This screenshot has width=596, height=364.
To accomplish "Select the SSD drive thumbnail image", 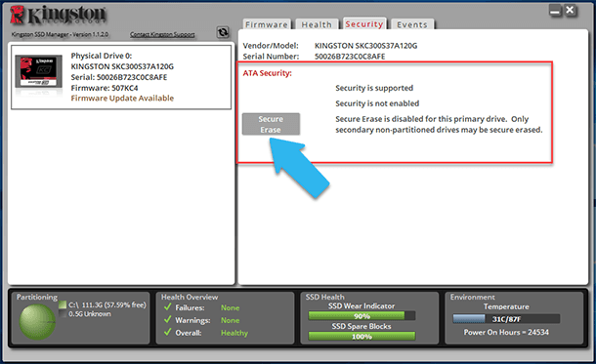I will [38, 71].
